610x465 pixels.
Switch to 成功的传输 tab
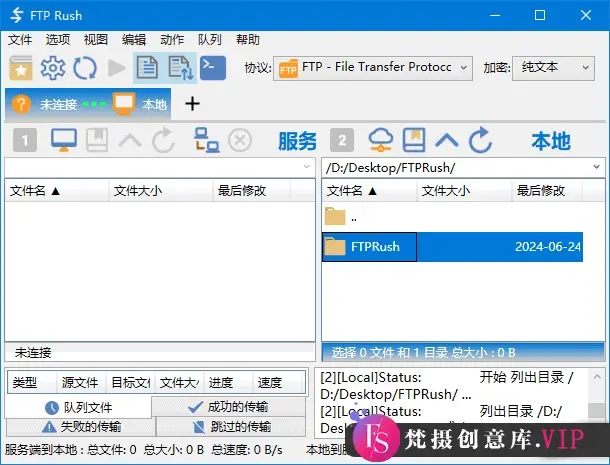point(228,407)
